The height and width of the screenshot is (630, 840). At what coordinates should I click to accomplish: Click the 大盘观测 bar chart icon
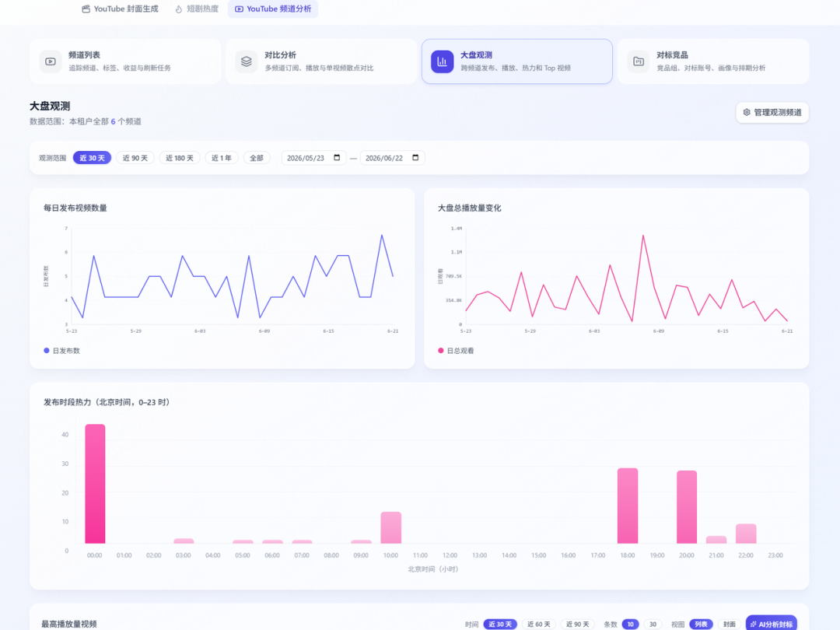pos(443,61)
